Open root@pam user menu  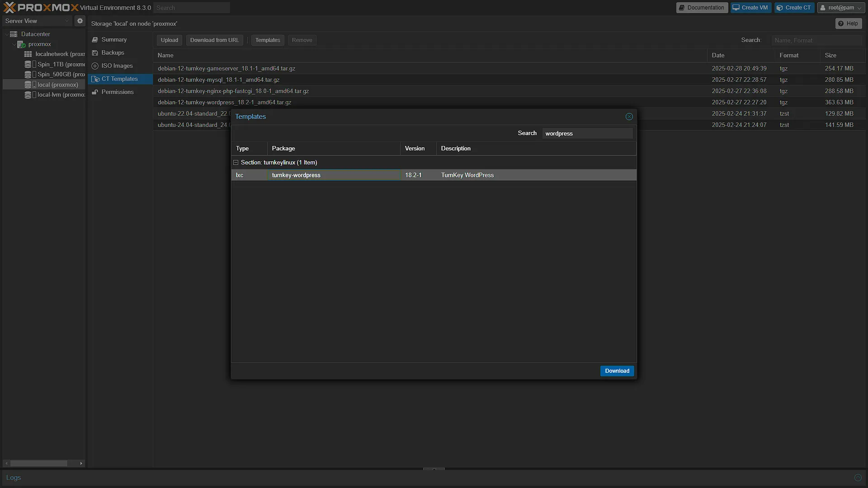pos(841,8)
